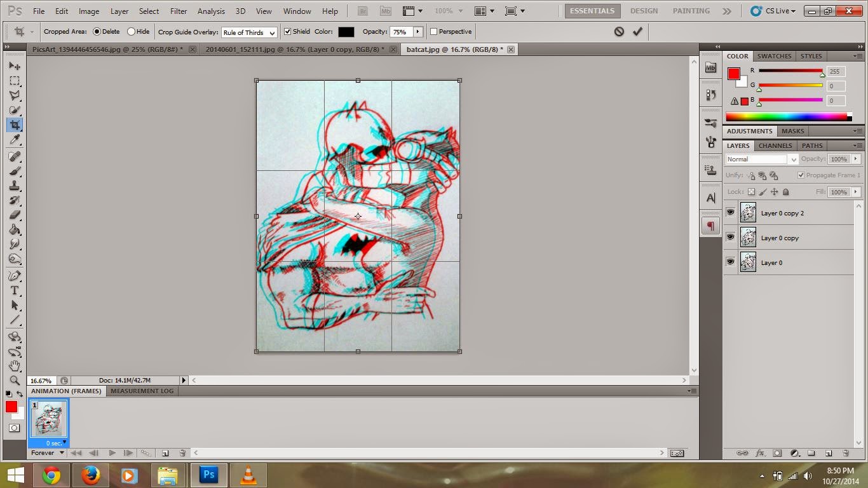Viewport: 868px width, 488px height.
Task: Switch to the Design workspace
Action: tap(644, 11)
